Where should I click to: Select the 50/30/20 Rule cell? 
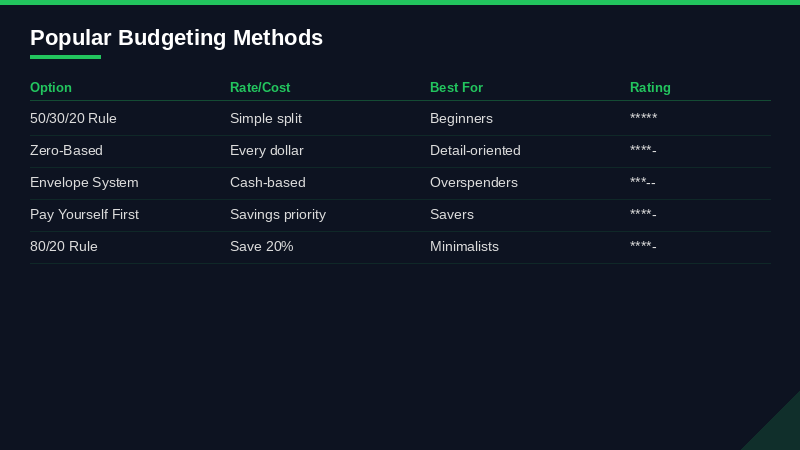pyautogui.click(x=73, y=119)
